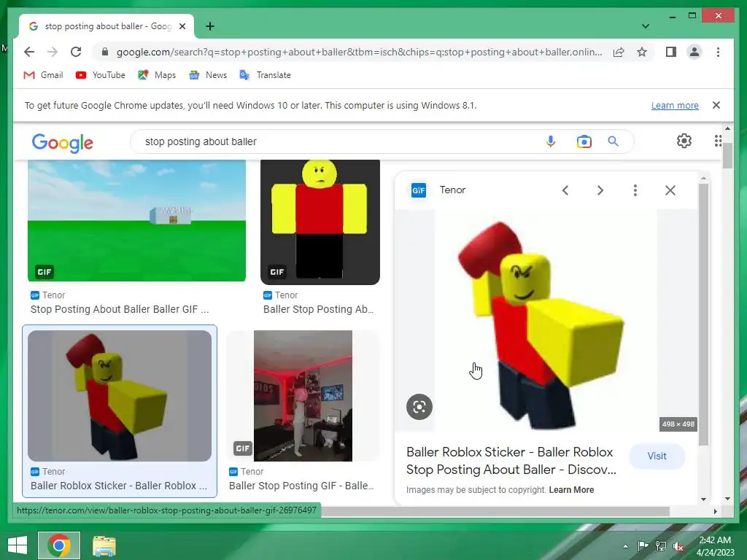Show next image in preview panel
Image resolution: width=747 pixels, height=560 pixels.
tap(600, 190)
